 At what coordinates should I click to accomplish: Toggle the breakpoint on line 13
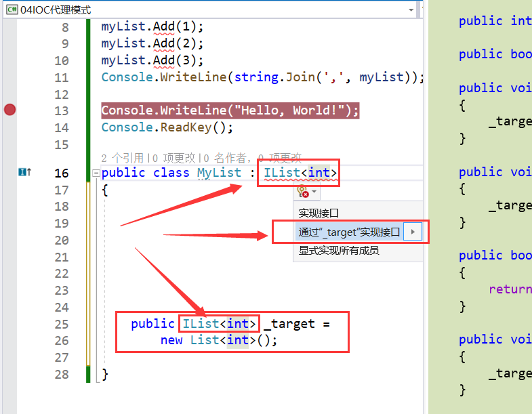click(x=10, y=110)
